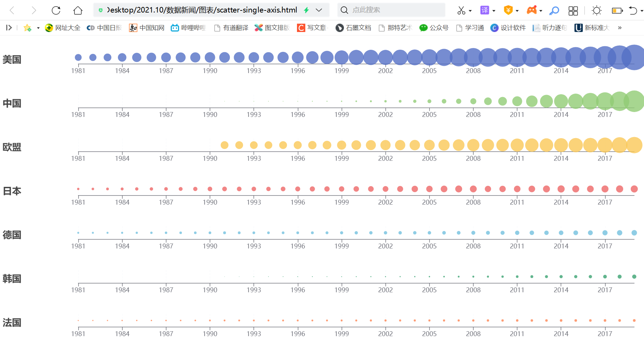Go forward with the browser forward arrow
Screen dimensions: 644x341
pyautogui.click(x=33, y=10)
